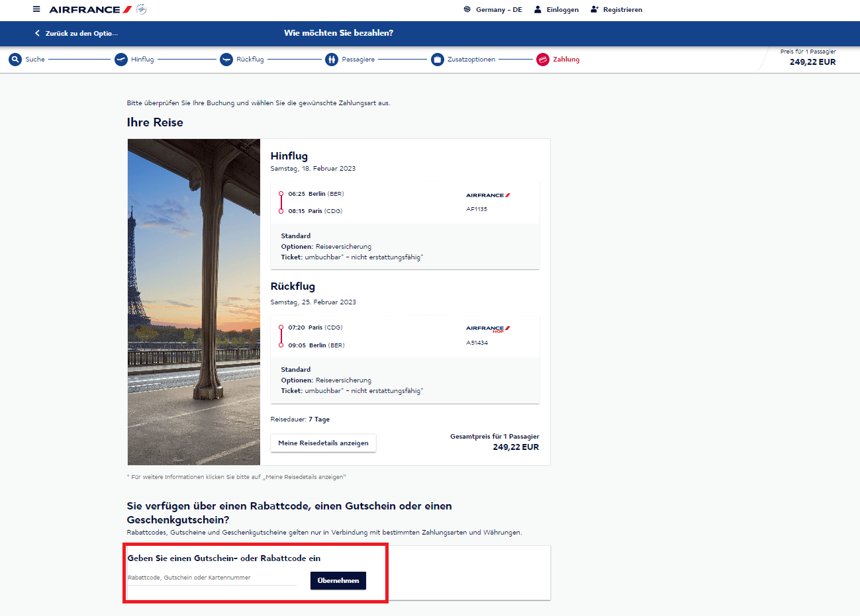
Task: Select the Rückflug step label
Action: [250, 60]
